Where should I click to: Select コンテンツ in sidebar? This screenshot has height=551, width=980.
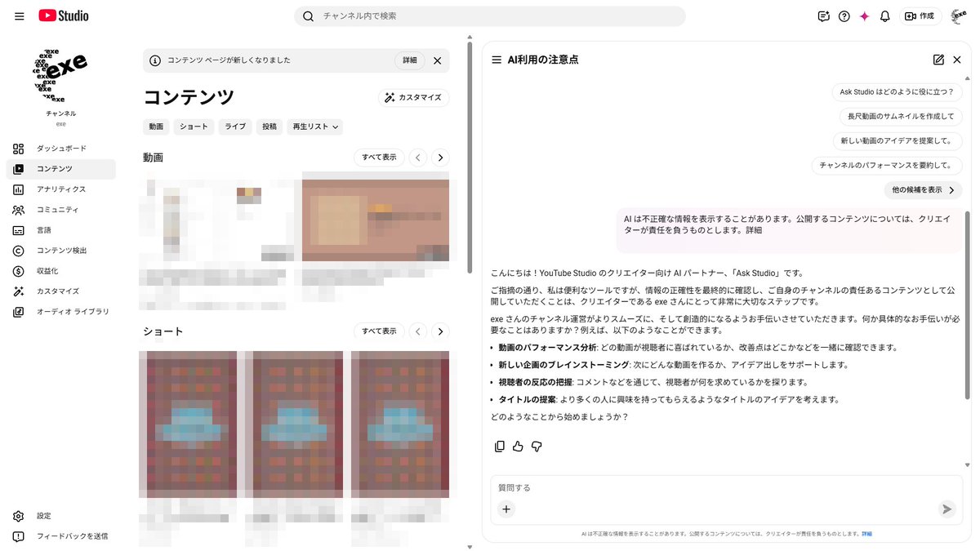point(61,169)
